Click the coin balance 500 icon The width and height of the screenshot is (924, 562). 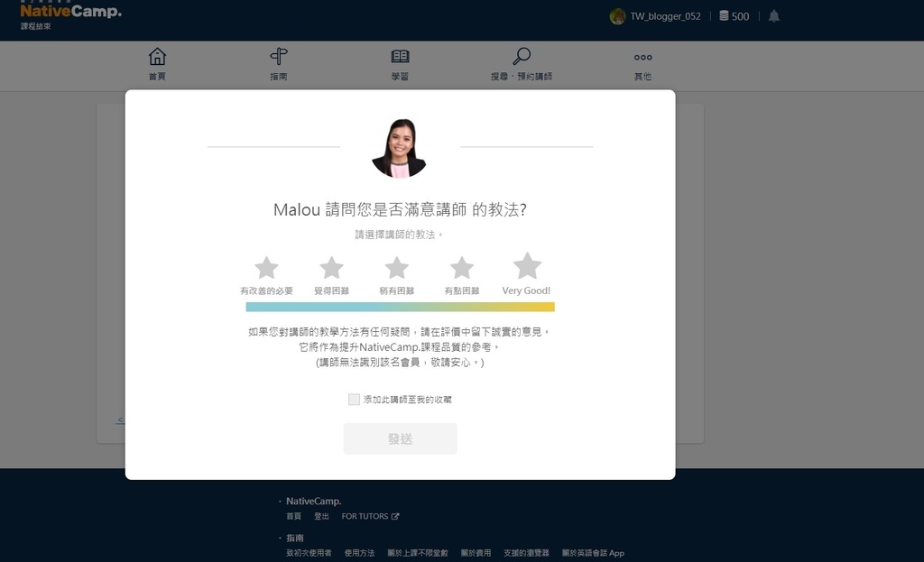724,16
